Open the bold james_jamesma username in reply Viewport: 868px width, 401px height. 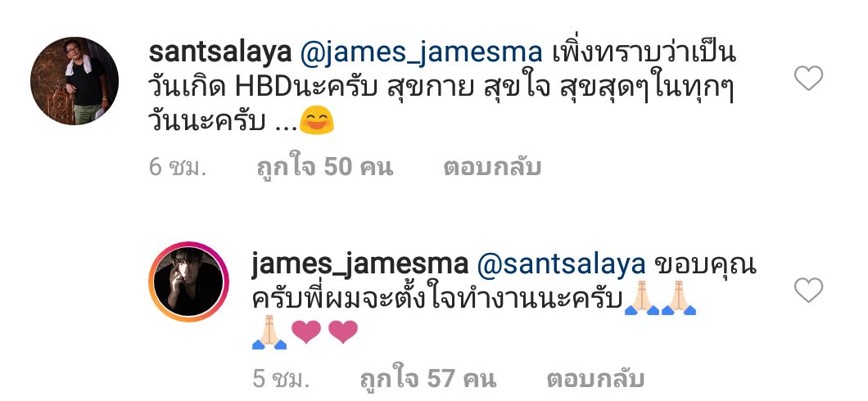pyautogui.click(x=359, y=265)
